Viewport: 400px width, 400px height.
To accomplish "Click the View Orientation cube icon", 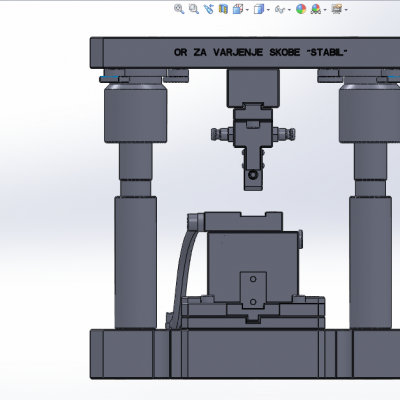I will pos(238,9).
